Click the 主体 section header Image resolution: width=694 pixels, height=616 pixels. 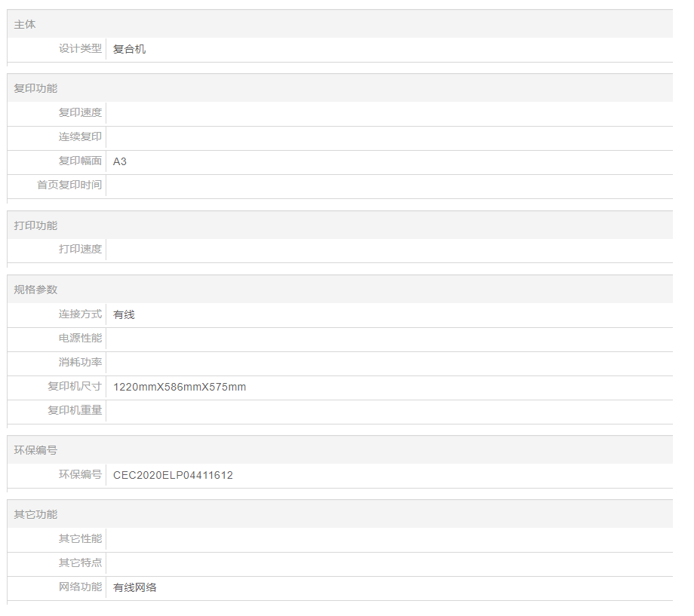pyautogui.click(x=25, y=25)
